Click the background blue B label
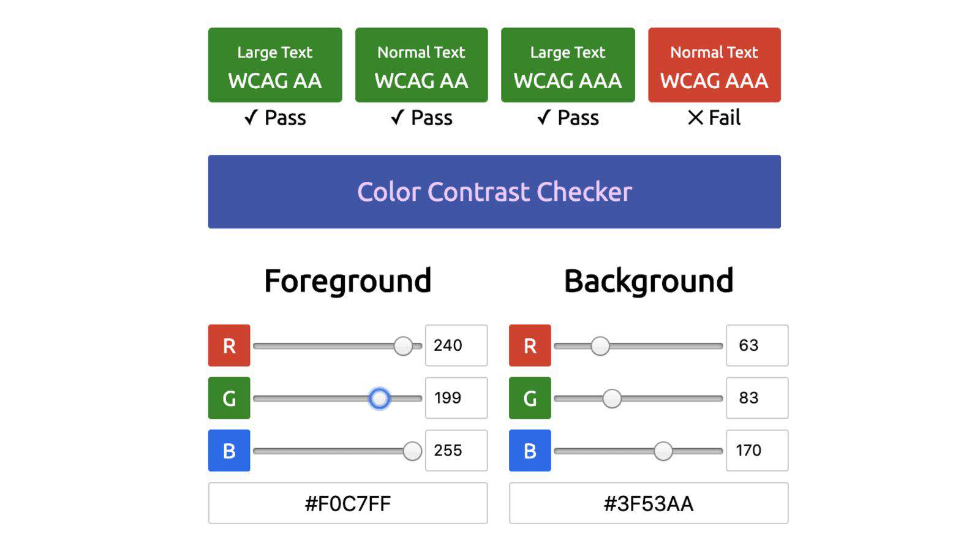The image size is (980, 551). 530,451
